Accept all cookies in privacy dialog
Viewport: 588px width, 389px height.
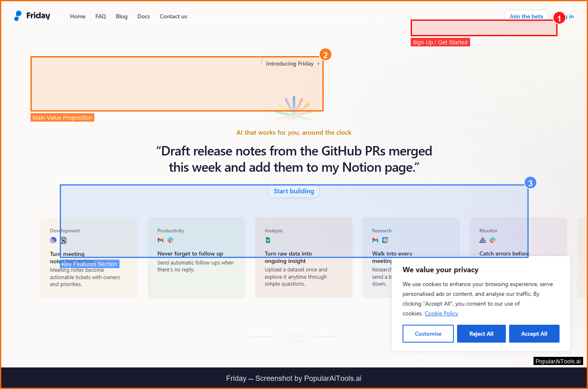534,334
